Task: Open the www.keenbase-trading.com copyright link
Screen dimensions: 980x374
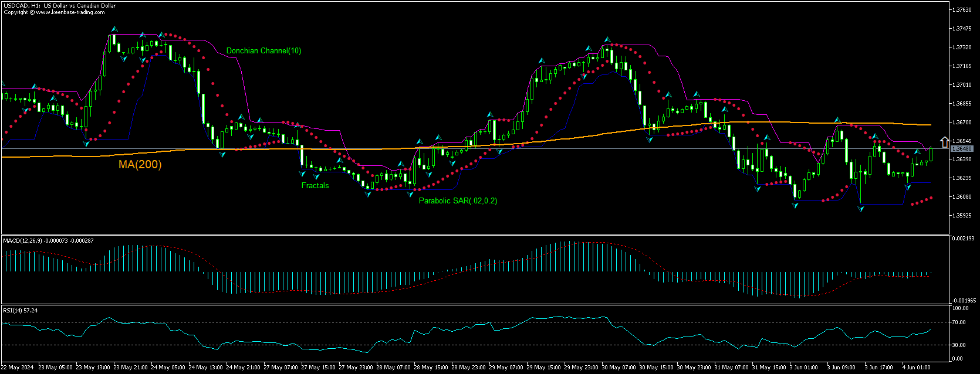Action: click(70, 12)
